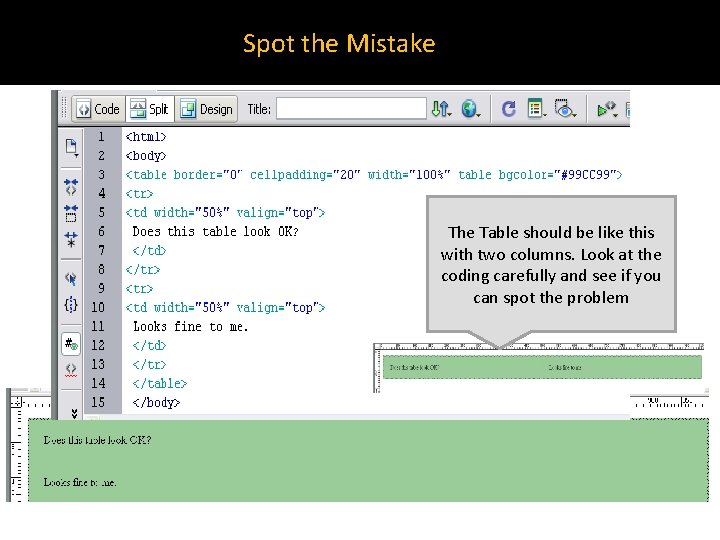Click into the Title input field
This screenshot has width=720, height=540.
tap(351, 109)
